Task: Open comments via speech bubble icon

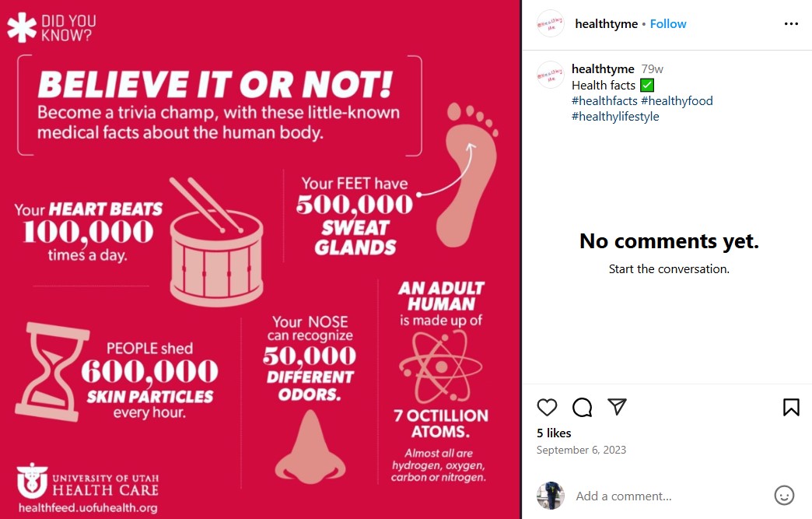Action: (x=582, y=407)
